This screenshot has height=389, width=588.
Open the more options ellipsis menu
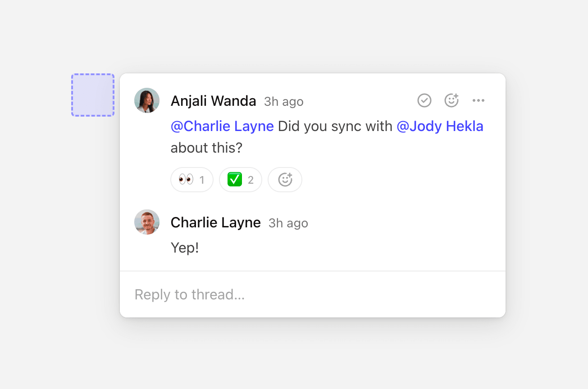(x=478, y=100)
